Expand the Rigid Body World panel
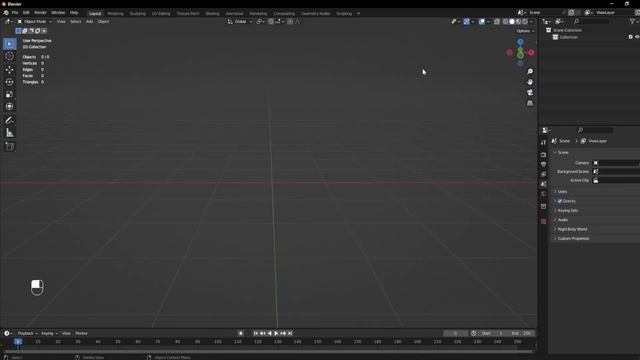 click(x=572, y=229)
